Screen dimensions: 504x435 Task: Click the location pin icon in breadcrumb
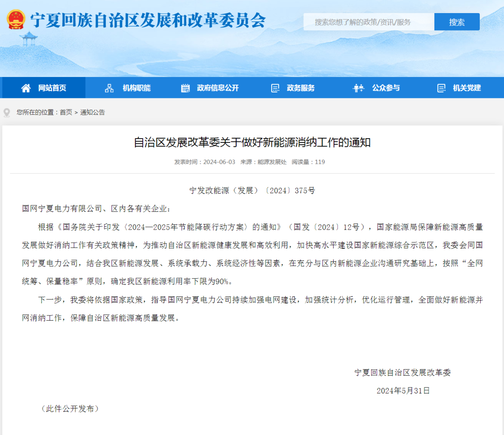tap(7, 113)
